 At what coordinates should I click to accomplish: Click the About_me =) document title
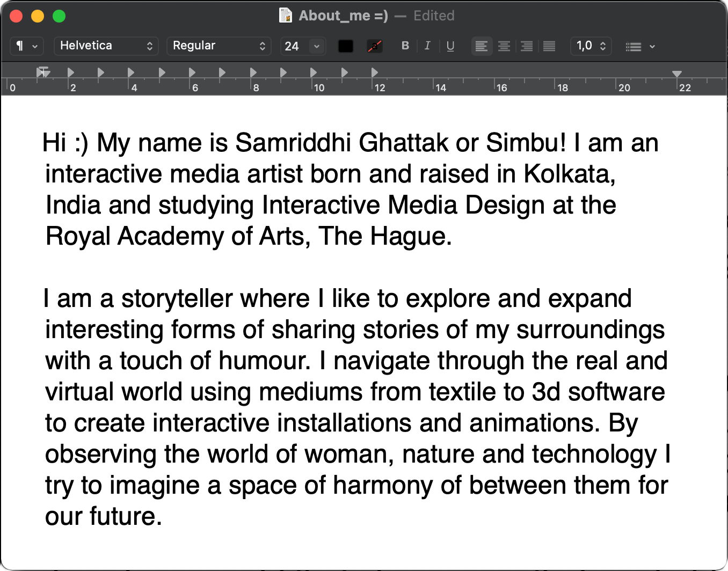coord(343,16)
